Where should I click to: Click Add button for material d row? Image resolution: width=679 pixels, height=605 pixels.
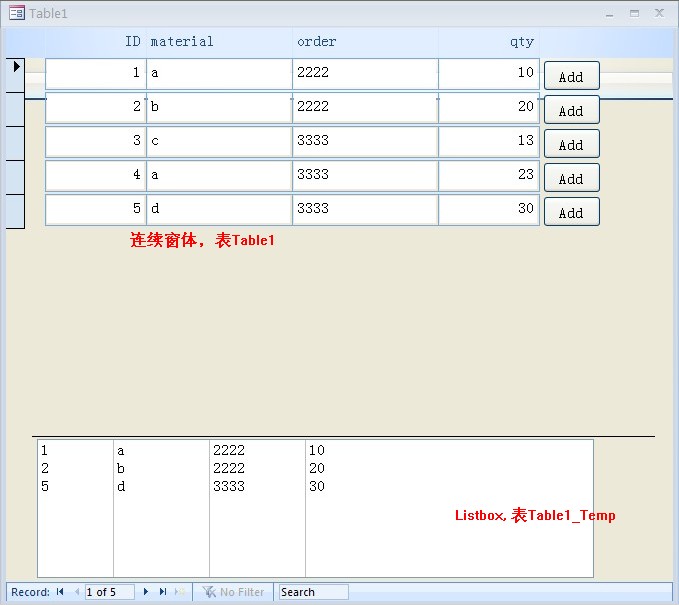(571, 212)
